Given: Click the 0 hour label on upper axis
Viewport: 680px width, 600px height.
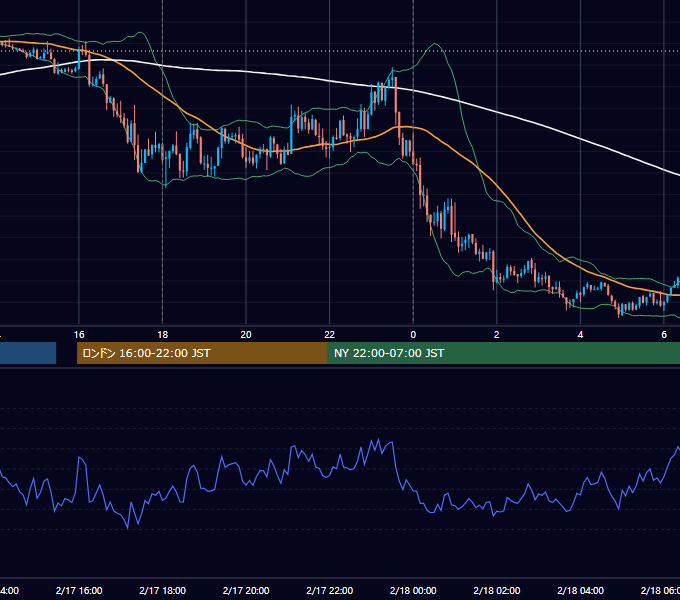Looking at the screenshot, I should [413, 335].
